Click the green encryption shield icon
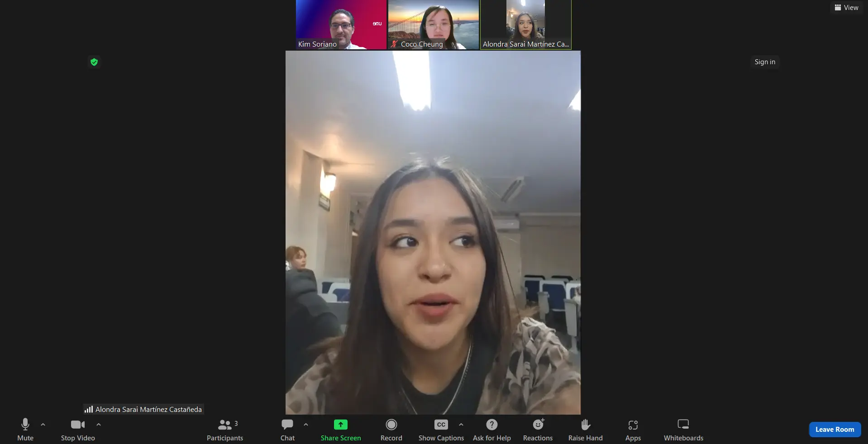 (x=94, y=62)
